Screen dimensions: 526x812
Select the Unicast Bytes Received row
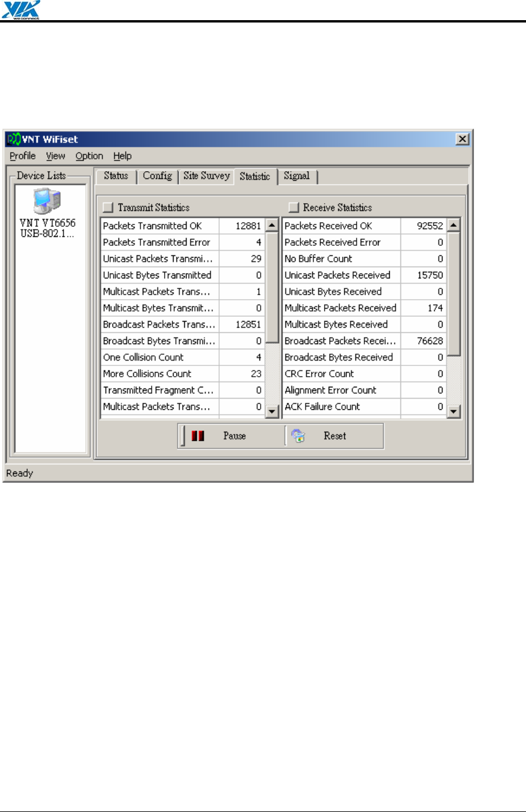tap(365, 291)
